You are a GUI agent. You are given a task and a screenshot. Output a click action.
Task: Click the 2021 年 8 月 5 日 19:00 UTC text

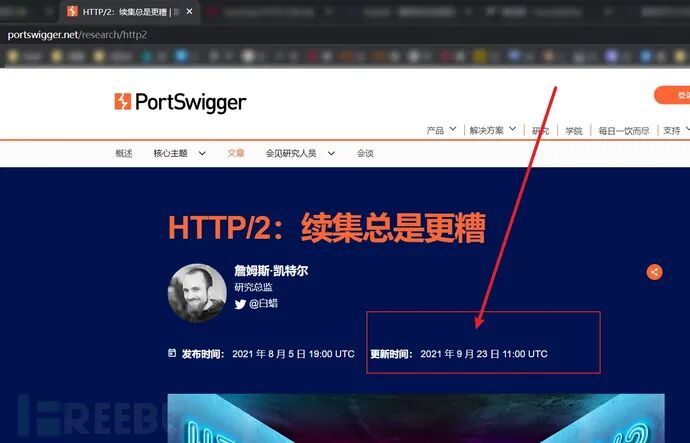pyautogui.click(x=293, y=354)
